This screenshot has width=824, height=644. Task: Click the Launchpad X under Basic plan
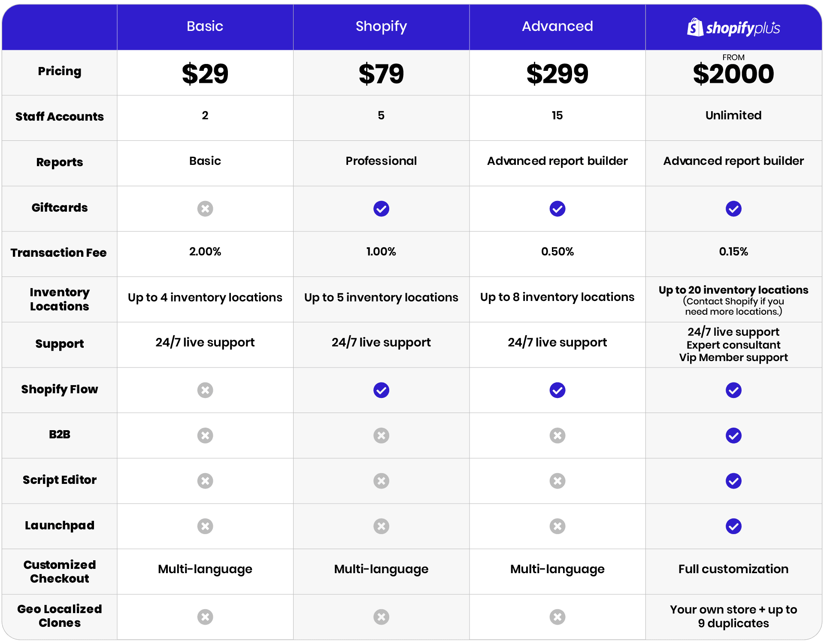point(205,526)
